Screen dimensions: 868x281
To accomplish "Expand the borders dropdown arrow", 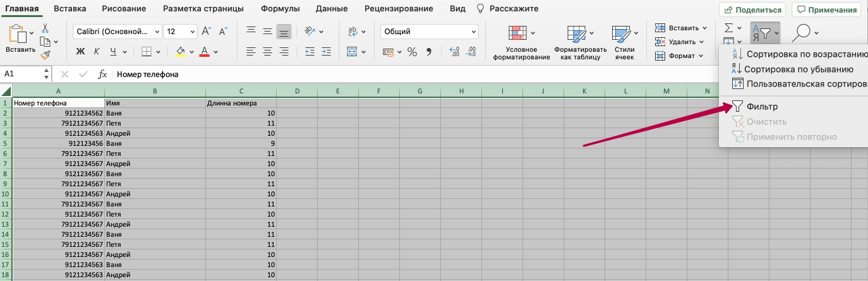I will (158, 52).
